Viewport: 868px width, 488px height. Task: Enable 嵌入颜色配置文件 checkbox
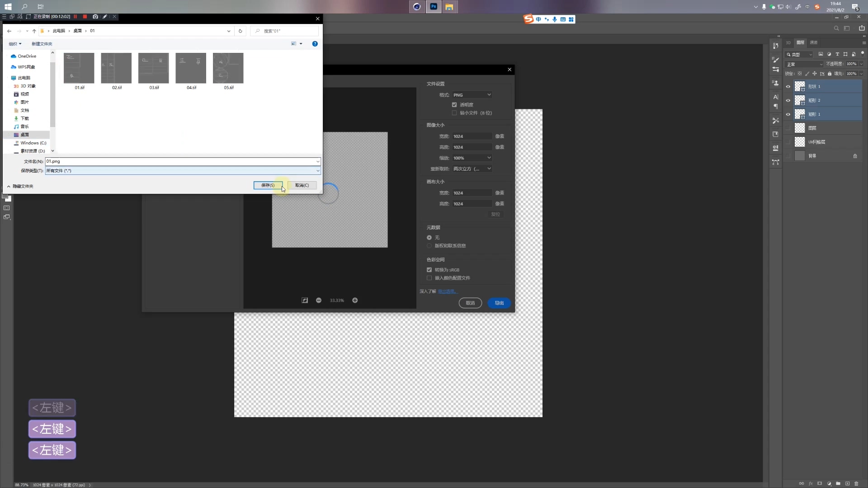point(429,278)
